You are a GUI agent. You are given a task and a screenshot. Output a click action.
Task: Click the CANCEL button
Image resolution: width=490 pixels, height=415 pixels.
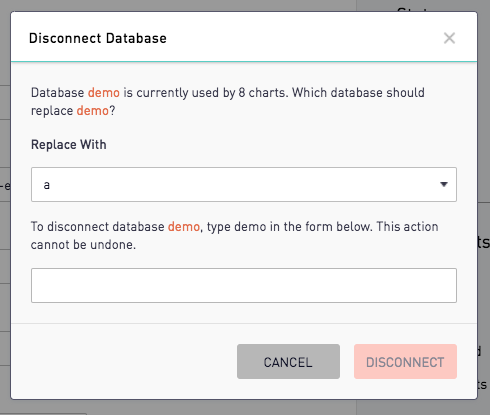[288, 362]
